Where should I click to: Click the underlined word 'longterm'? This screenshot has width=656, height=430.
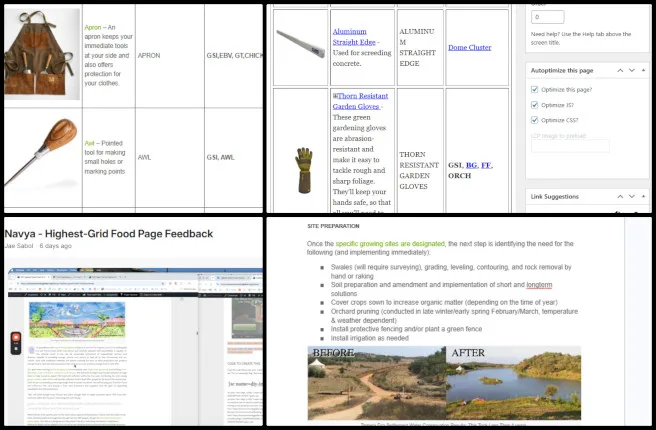[x=539, y=285]
